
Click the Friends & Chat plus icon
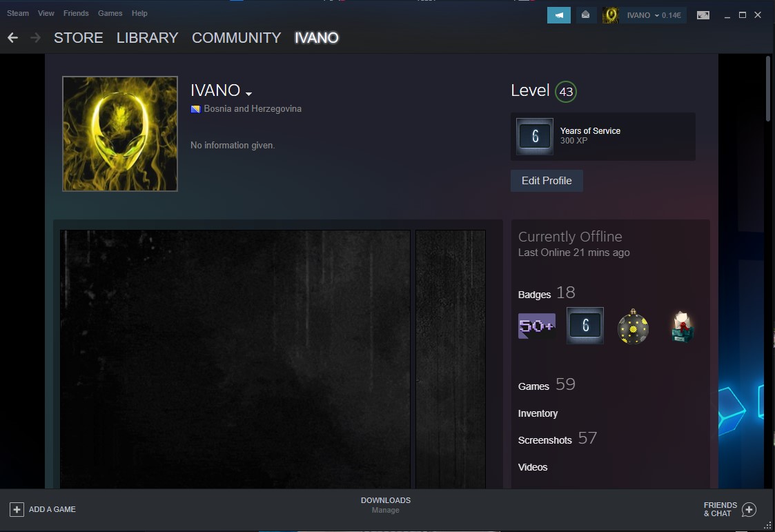tap(749, 509)
